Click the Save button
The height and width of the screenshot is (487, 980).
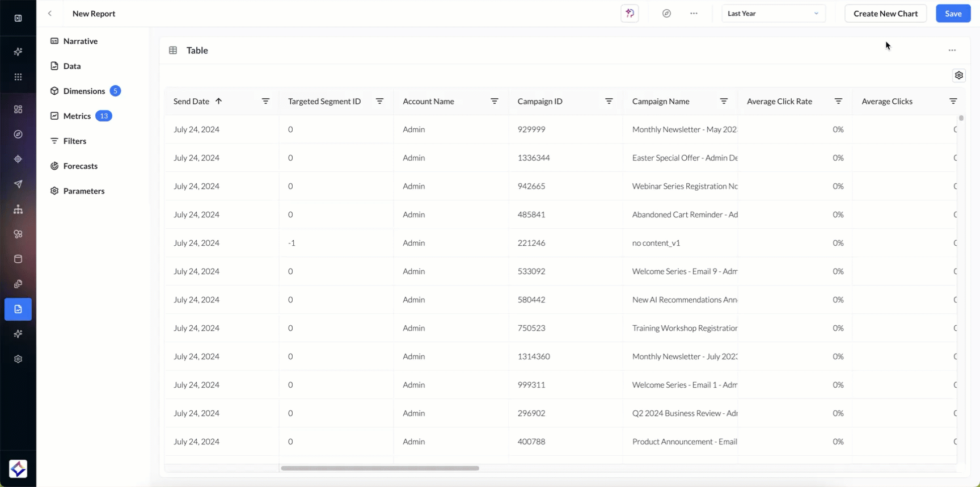[953, 14]
